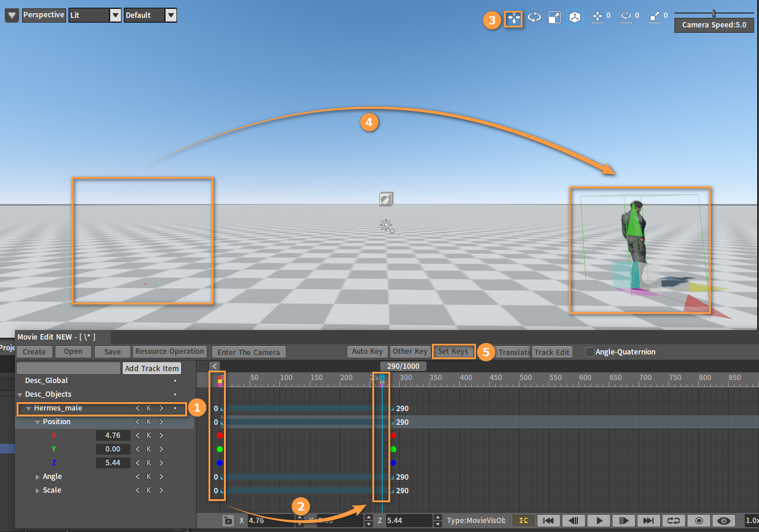
Task: Play the movie timeline
Action: [x=598, y=521]
